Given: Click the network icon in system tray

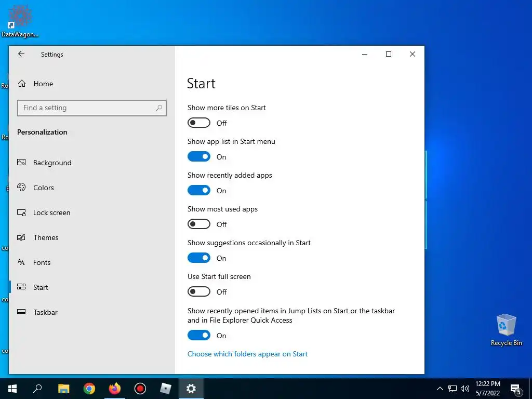Looking at the screenshot, I should 453,389.
